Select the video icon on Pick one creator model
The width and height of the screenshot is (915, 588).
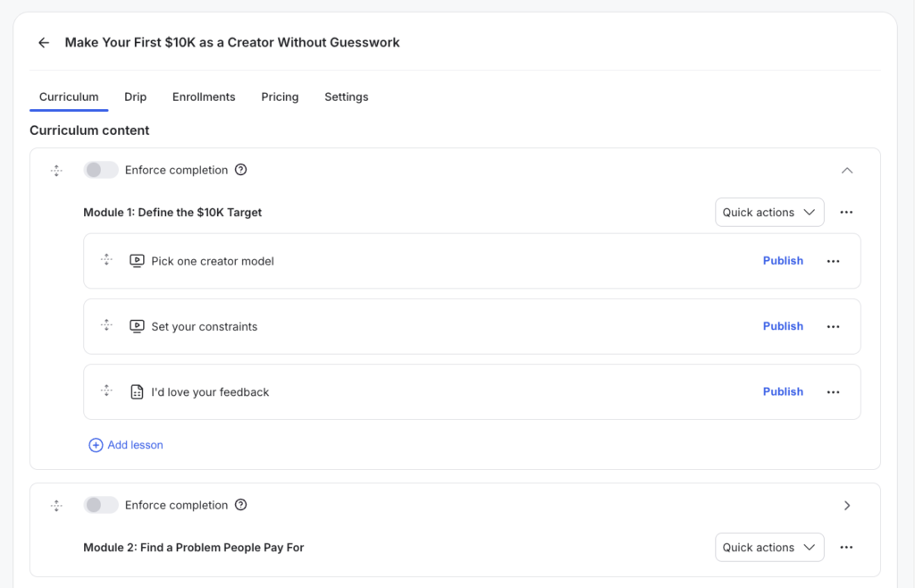click(137, 260)
